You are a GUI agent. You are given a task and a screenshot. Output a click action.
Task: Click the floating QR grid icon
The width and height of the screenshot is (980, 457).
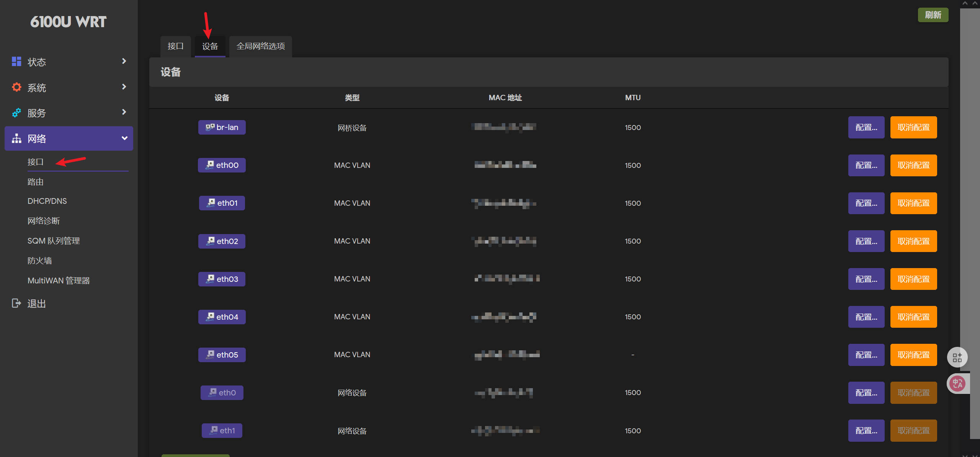coord(957,358)
